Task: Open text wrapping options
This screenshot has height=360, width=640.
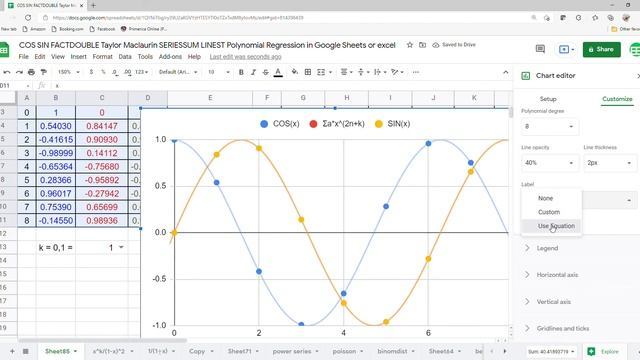Action: pyautogui.click(x=380, y=72)
